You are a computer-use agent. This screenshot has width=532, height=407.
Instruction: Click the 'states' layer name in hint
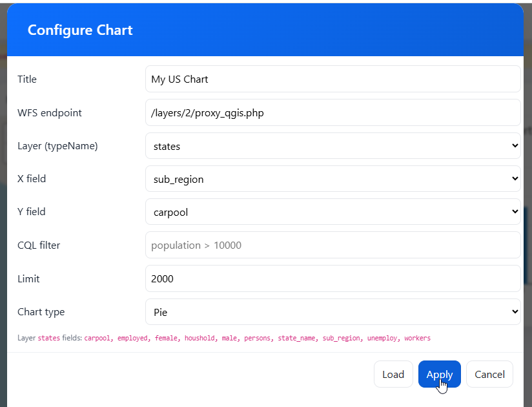[x=48, y=338]
